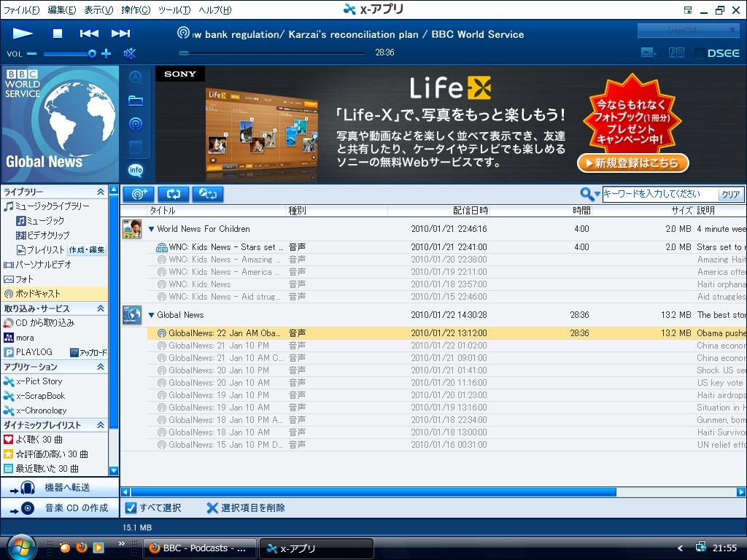Click the プレイリスト 作成・編集 button
This screenshot has width=747, height=560.
[x=86, y=250]
